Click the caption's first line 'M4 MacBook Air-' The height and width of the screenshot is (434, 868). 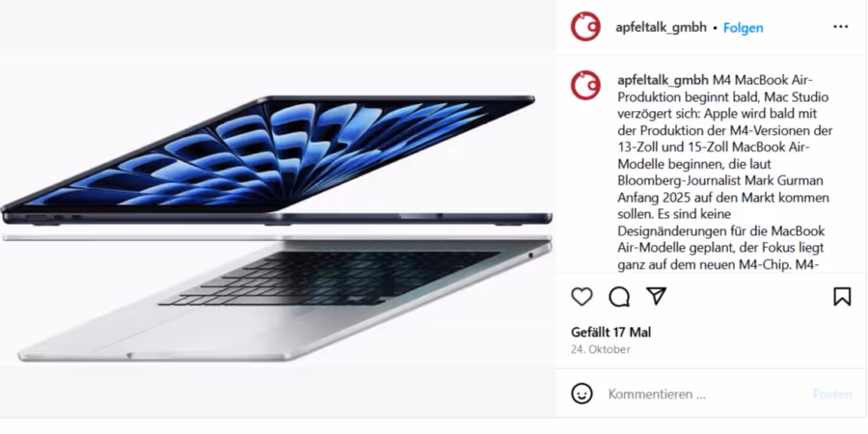(754, 80)
